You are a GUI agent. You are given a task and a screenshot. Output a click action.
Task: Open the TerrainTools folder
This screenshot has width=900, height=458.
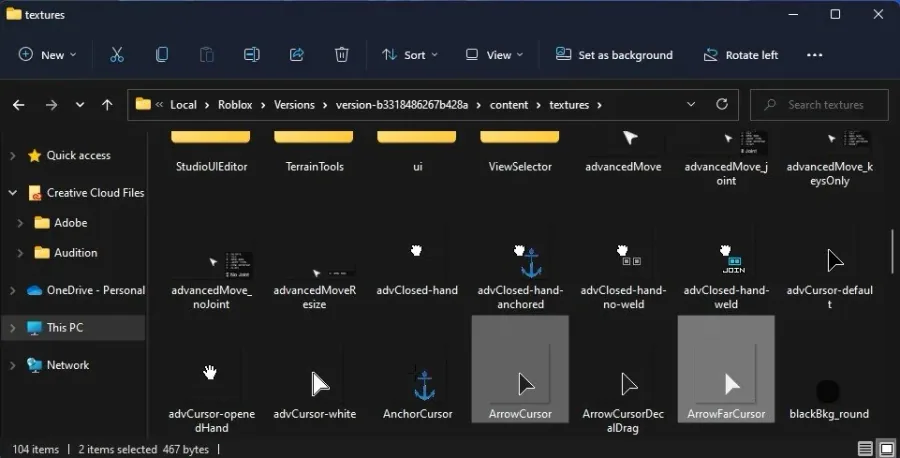[x=314, y=152]
